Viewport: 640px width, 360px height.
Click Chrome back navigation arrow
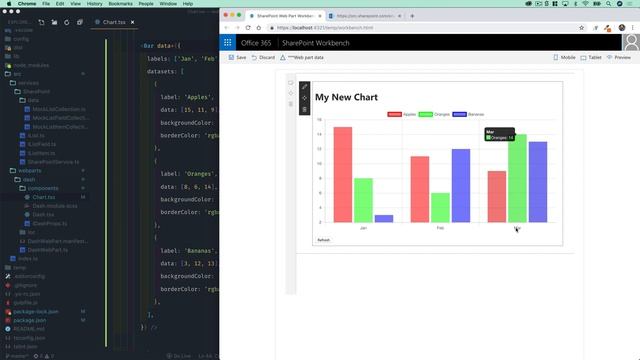[227, 28]
